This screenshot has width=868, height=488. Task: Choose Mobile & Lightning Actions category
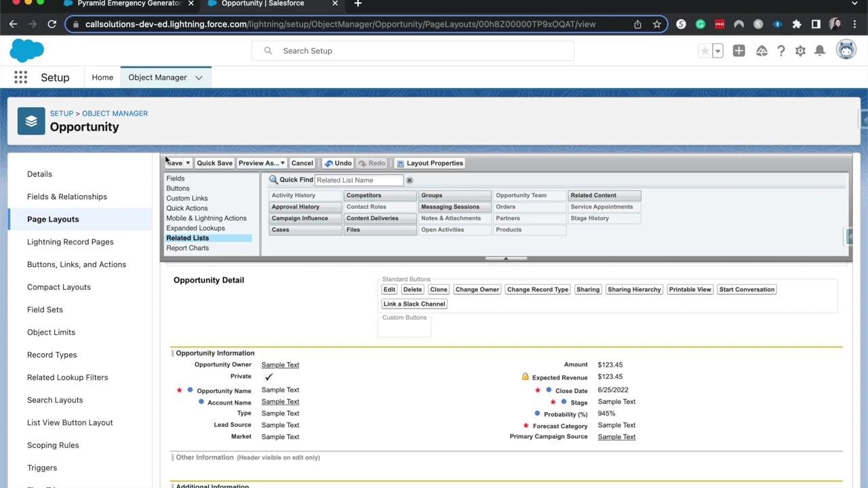point(206,218)
